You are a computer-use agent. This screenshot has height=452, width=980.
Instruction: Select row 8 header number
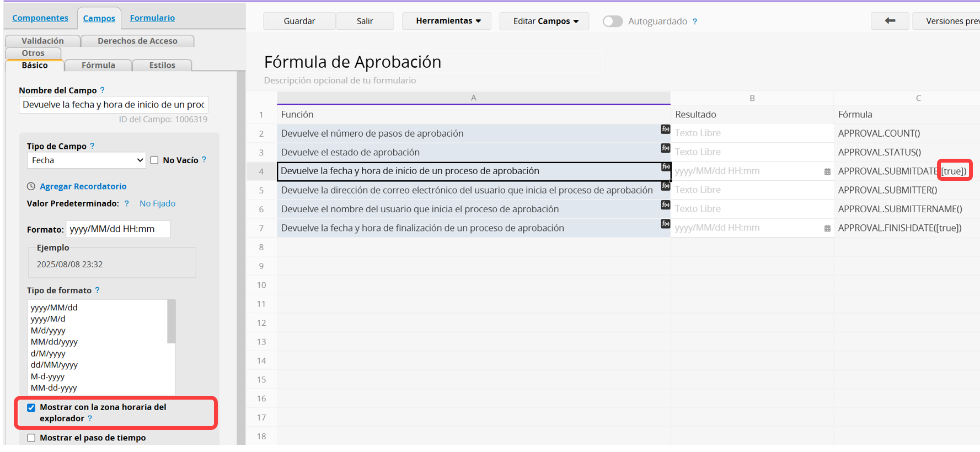click(261, 247)
